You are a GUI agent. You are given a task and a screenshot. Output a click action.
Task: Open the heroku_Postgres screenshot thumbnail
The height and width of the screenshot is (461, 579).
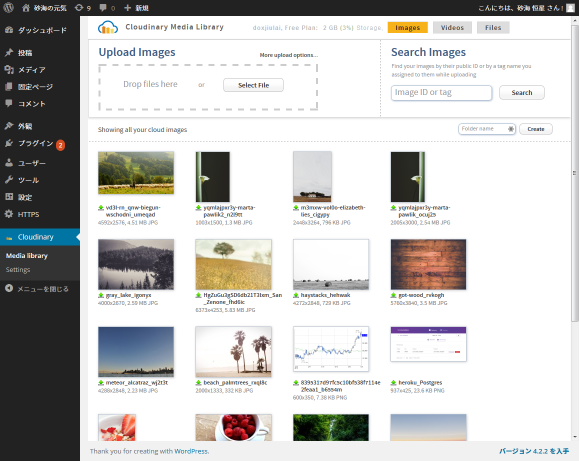coord(428,344)
